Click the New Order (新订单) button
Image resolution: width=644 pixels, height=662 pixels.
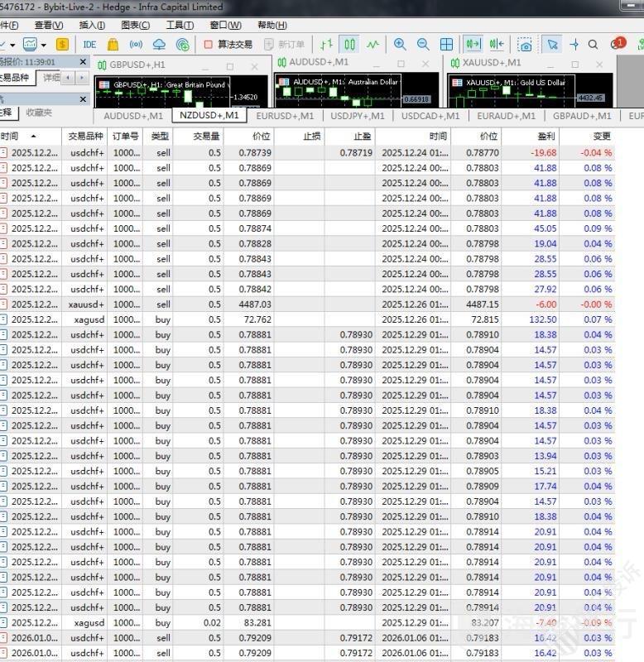284,44
